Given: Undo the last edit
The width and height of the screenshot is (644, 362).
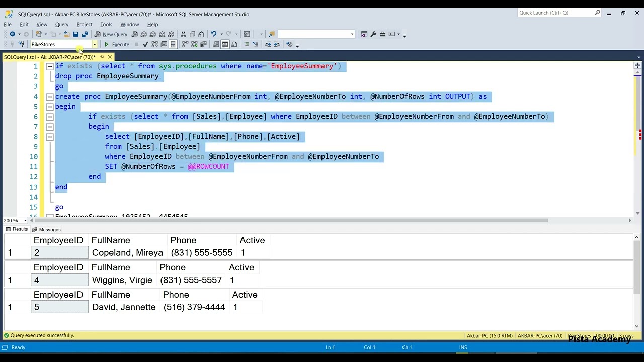Looking at the screenshot, I should pos(214,34).
